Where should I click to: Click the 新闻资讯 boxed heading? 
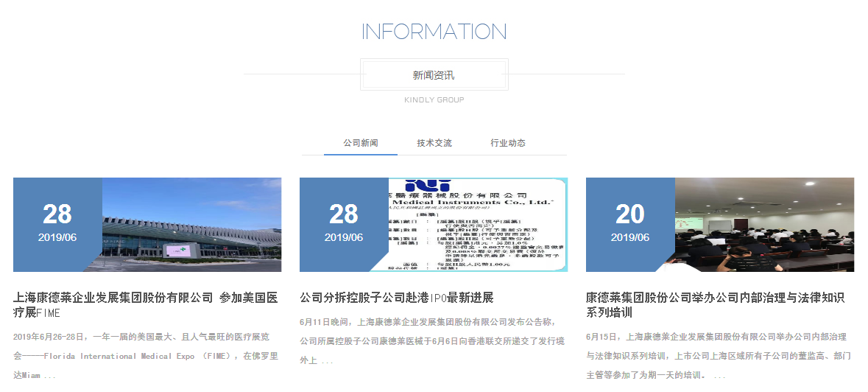434,74
